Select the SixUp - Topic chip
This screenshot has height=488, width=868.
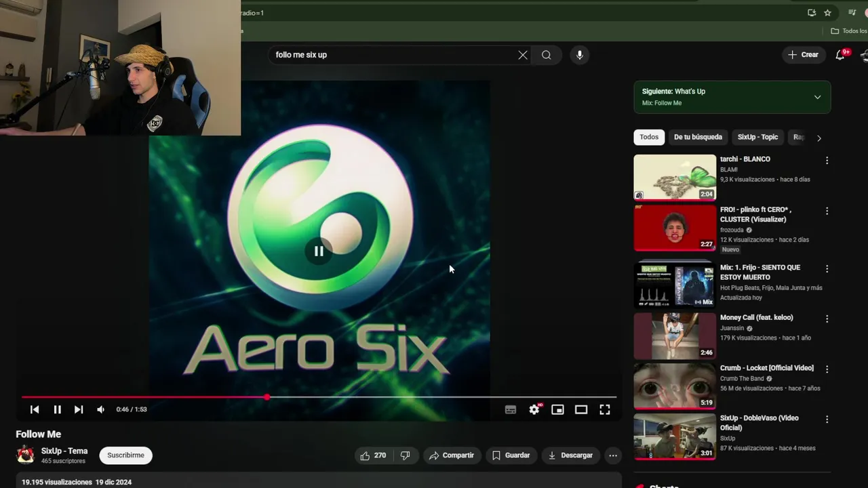point(757,137)
